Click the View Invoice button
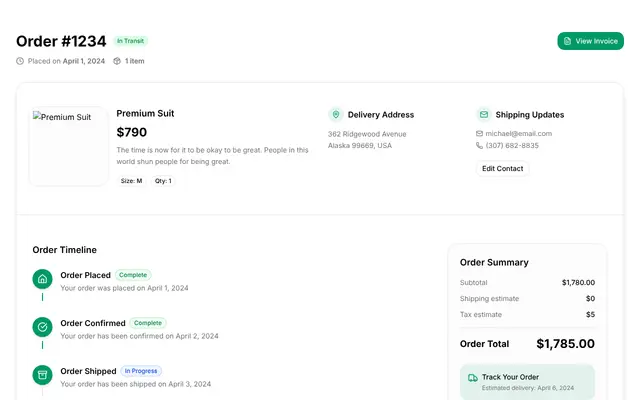Image resolution: width=640 pixels, height=400 pixels. click(590, 41)
